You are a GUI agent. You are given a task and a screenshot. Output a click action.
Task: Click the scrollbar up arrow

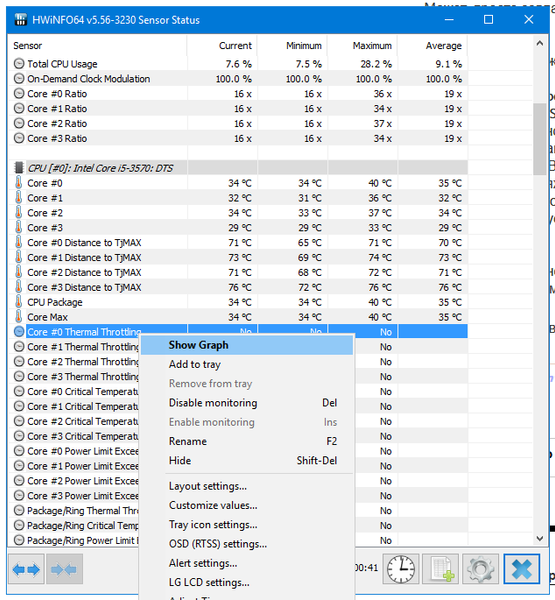click(x=540, y=43)
